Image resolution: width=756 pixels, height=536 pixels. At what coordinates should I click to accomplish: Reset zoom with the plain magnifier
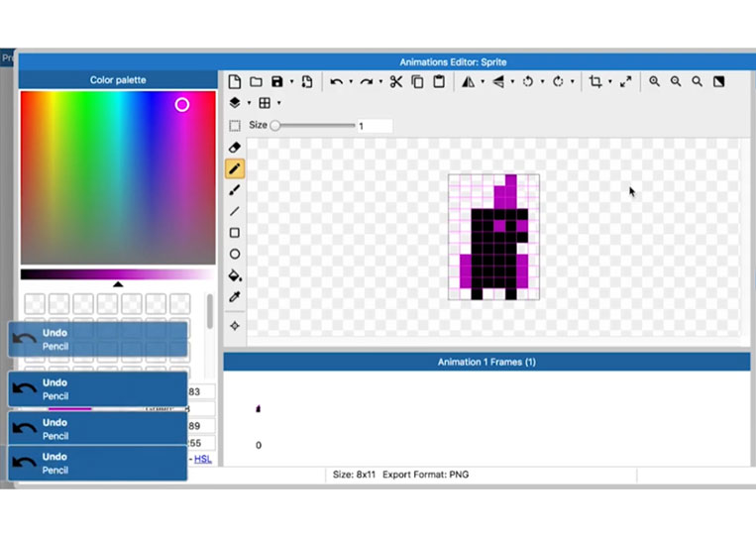click(x=698, y=82)
